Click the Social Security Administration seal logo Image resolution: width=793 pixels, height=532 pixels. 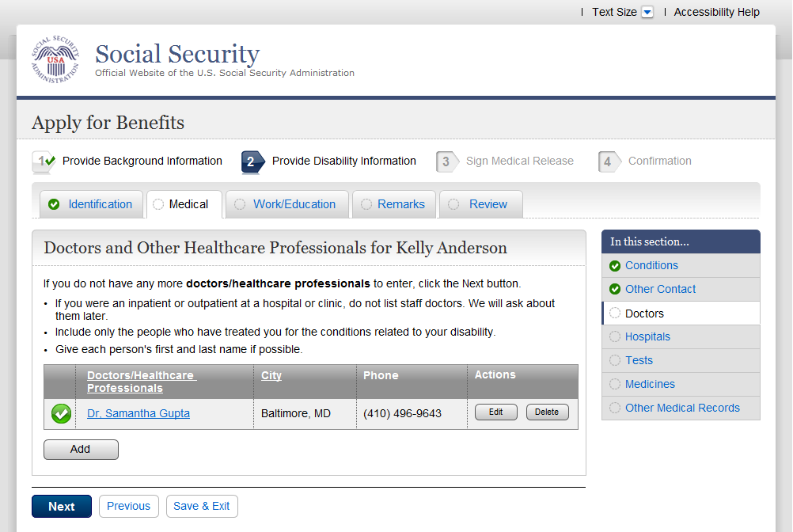[x=55, y=60]
